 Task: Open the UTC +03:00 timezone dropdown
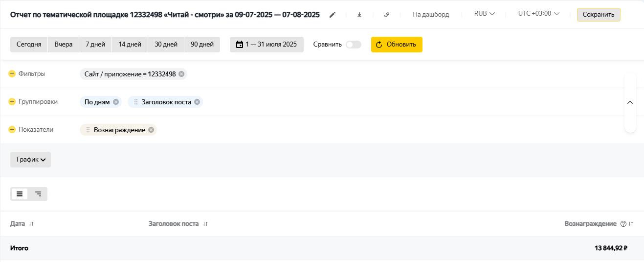539,14
